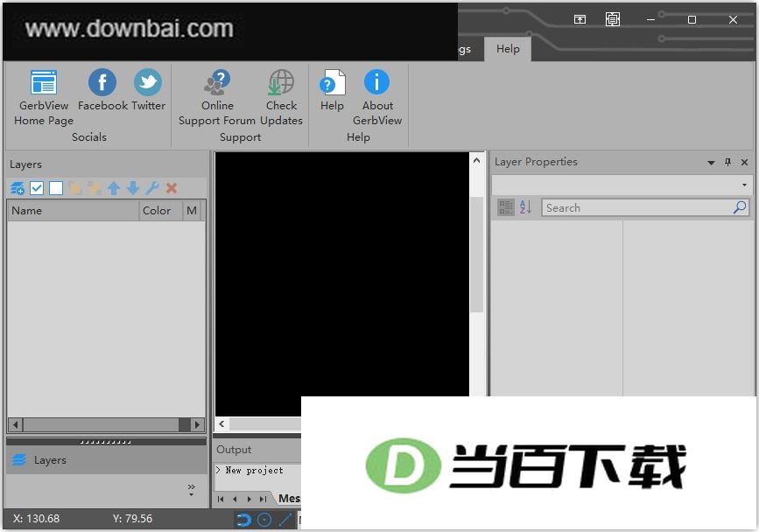
Task: Click the search magnifier icon
Action: click(x=740, y=207)
